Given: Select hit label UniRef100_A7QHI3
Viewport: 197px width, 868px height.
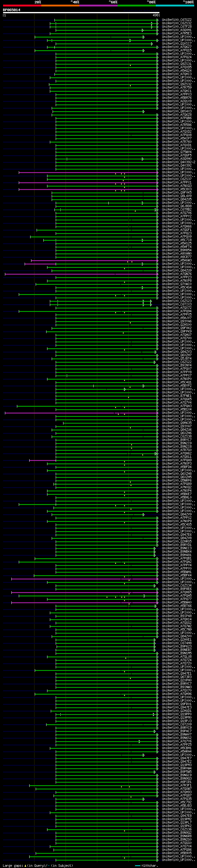Looking at the screenshot, I should (x=177, y=74).
